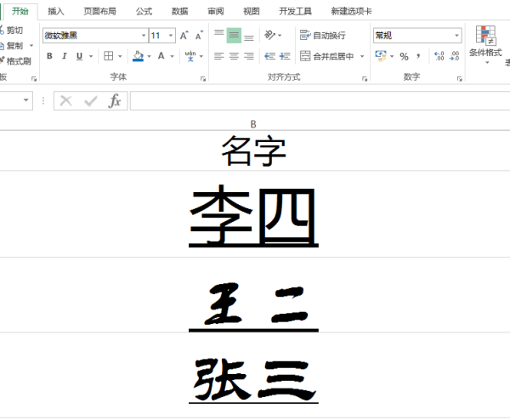The width and height of the screenshot is (510, 420).
Task: Select cell containing 李四
Action: 253,214
